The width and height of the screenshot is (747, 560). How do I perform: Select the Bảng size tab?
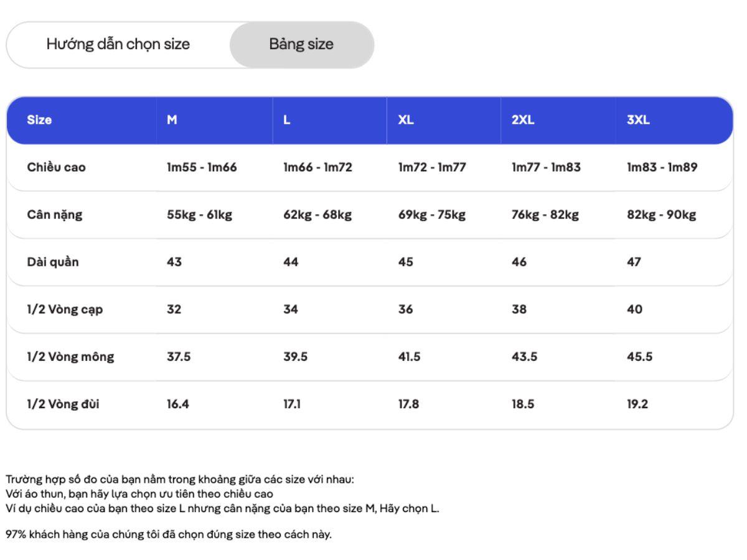pos(301,44)
